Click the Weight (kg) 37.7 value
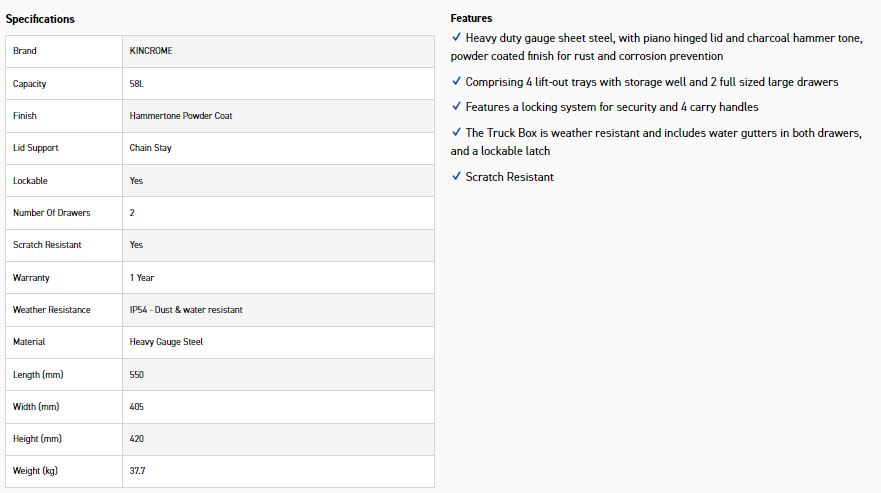The height and width of the screenshot is (493, 881). [x=137, y=471]
